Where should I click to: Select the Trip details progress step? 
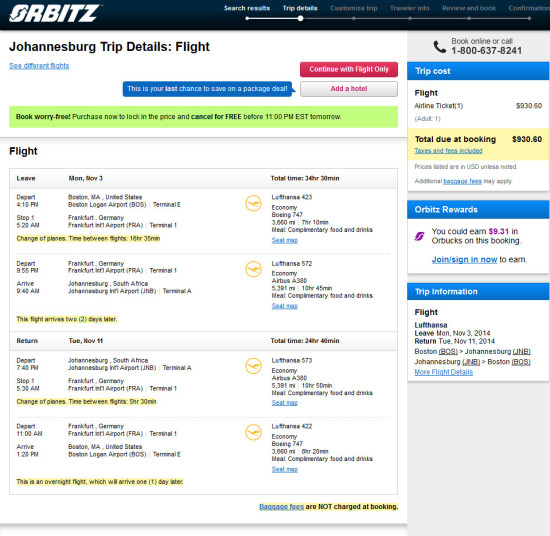point(300,8)
